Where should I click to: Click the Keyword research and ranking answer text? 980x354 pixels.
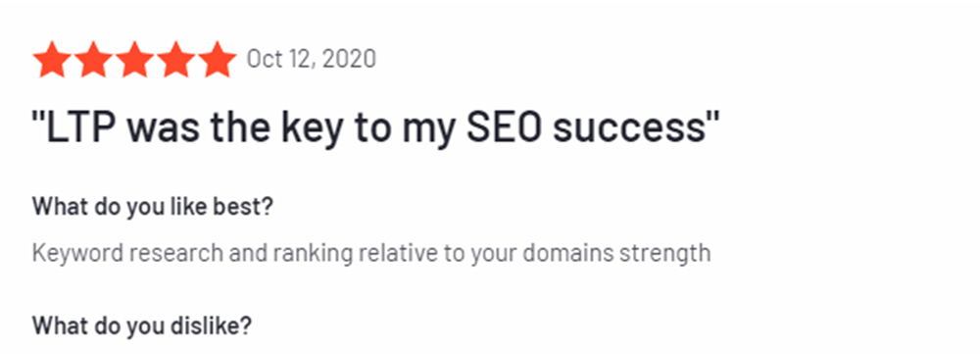point(371,253)
